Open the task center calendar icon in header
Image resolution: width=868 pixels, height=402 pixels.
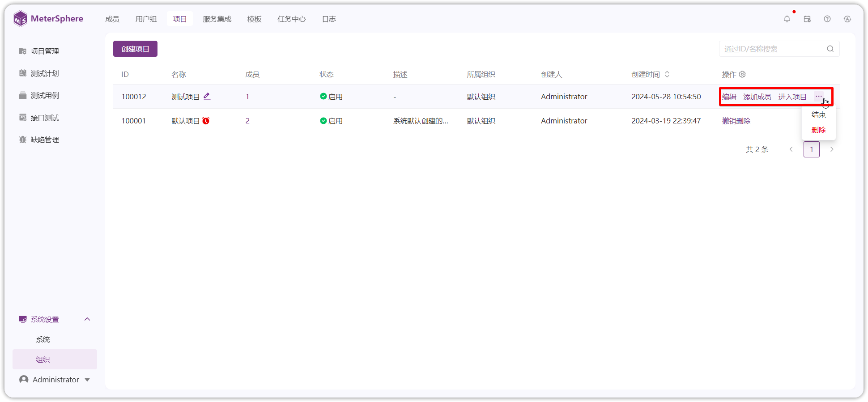point(807,19)
